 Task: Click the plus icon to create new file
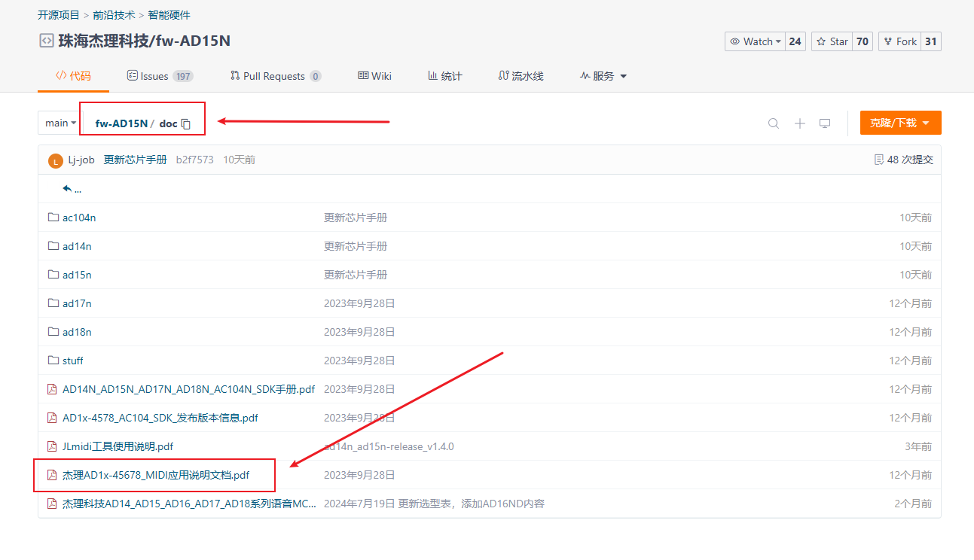[x=799, y=123]
